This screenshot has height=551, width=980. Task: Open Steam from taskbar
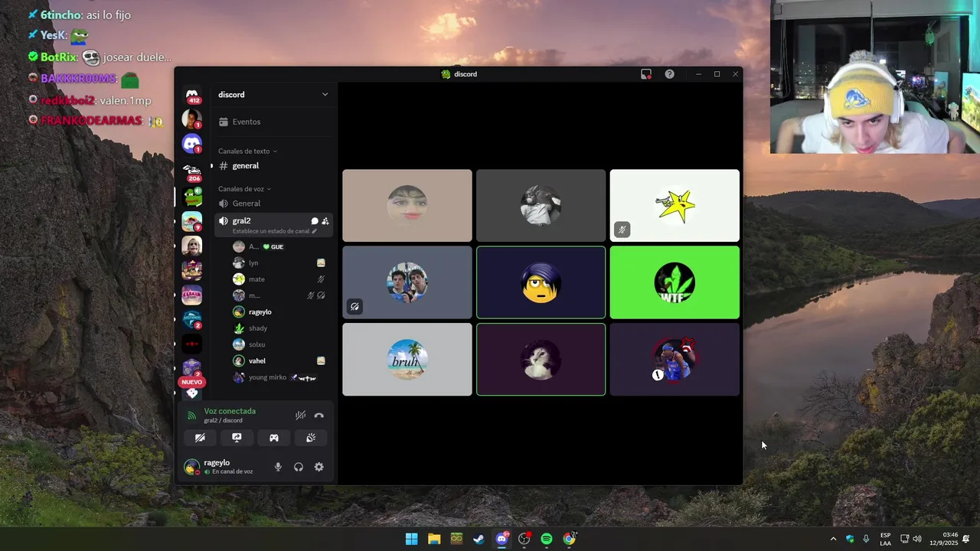tap(479, 539)
